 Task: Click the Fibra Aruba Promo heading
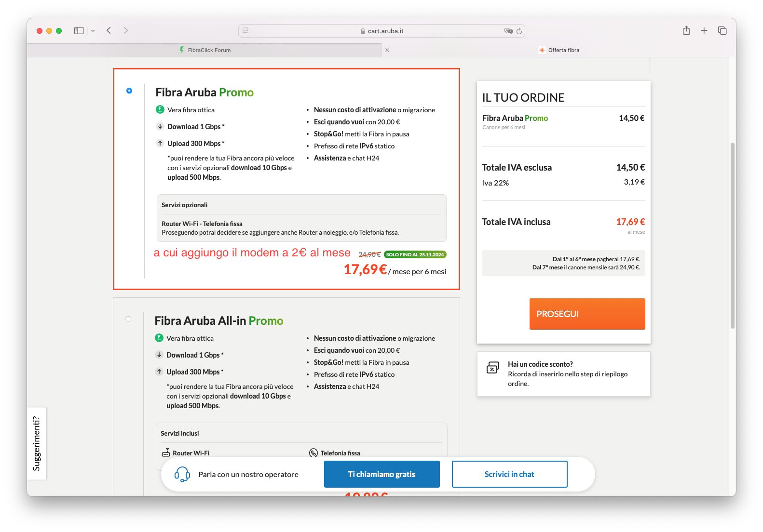tap(204, 92)
